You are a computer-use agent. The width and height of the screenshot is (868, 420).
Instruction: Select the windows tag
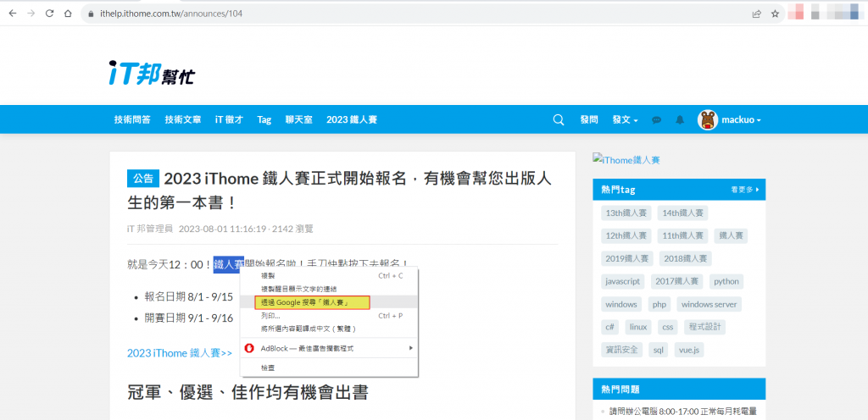point(621,304)
